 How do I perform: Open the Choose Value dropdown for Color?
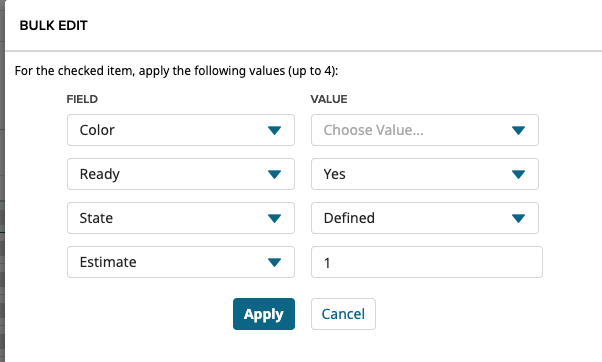pyautogui.click(x=425, y=130)
